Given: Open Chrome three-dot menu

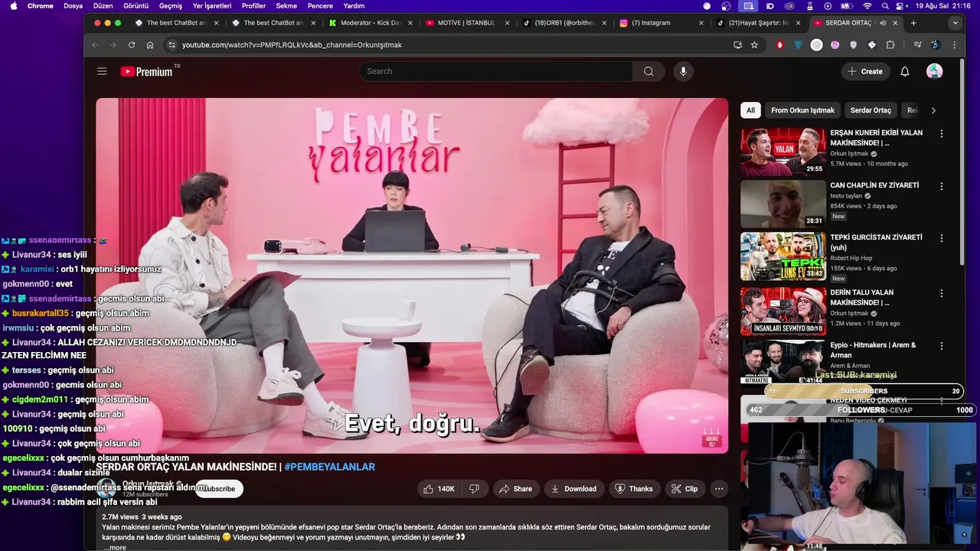Looking at the screenshot, I should [x=954, y=44].
